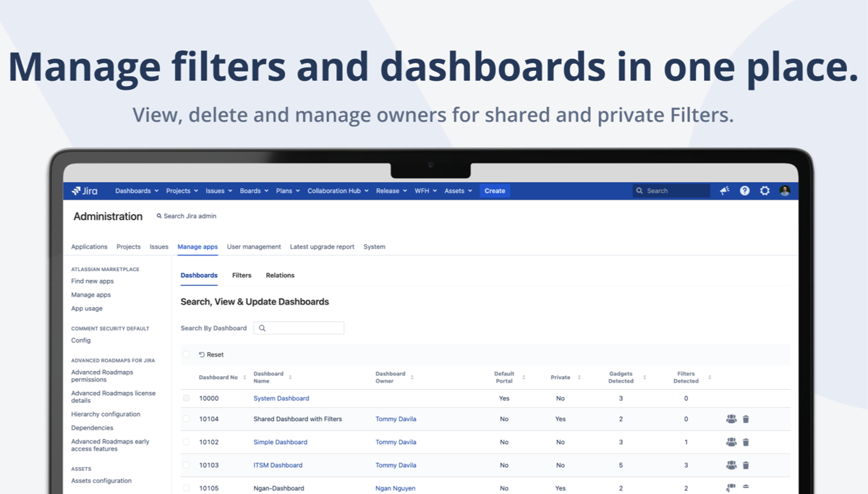Screen dimensions: 868x494
Task: Switch to the Filters tab
Action: coord(242,275)
